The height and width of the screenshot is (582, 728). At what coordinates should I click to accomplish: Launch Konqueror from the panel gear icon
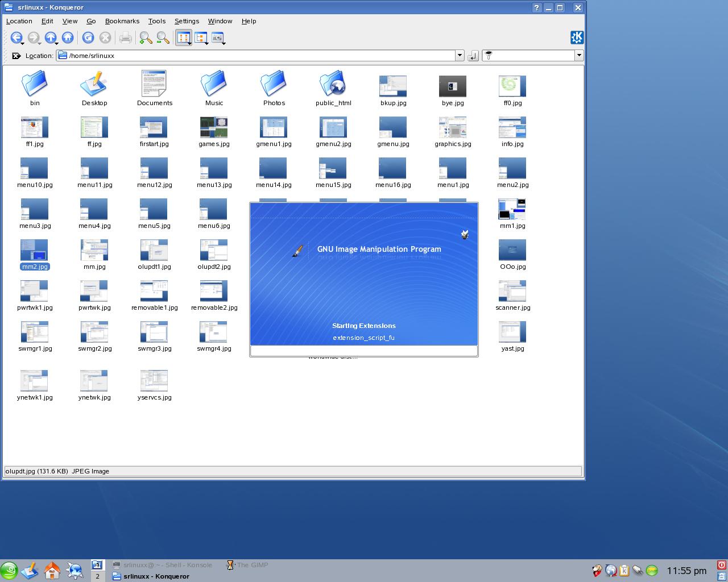coord(75,571)
